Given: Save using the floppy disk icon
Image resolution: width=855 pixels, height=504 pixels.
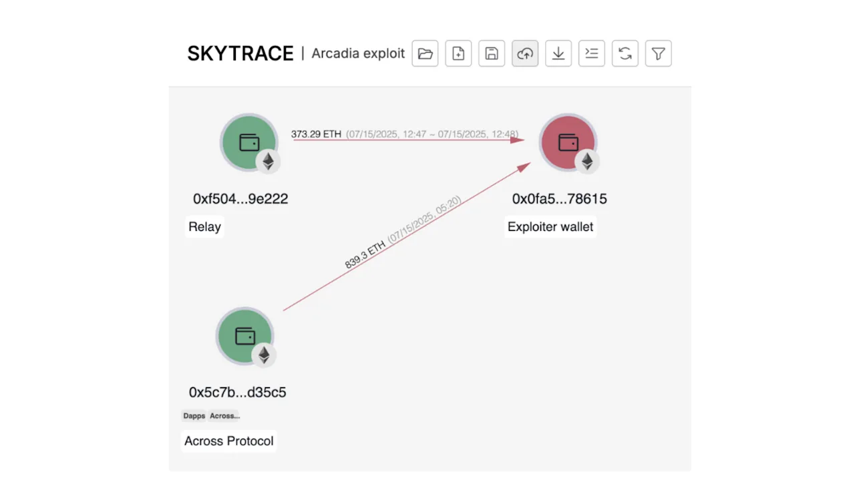Looking at the screenshot, I should point(492,53).
